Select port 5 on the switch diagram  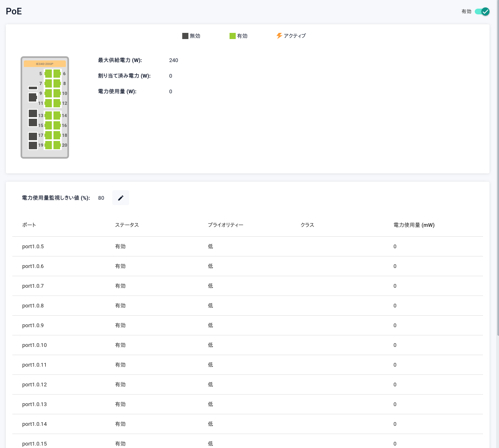click(49, 74)
